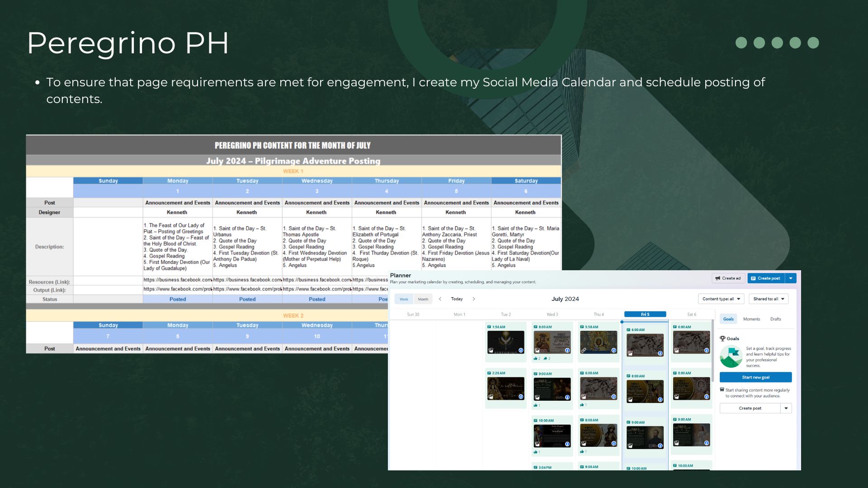Viewport: 868px width, 488px height.
Task: Open the Shared to: all dropdown
Action: coord(769,299)
